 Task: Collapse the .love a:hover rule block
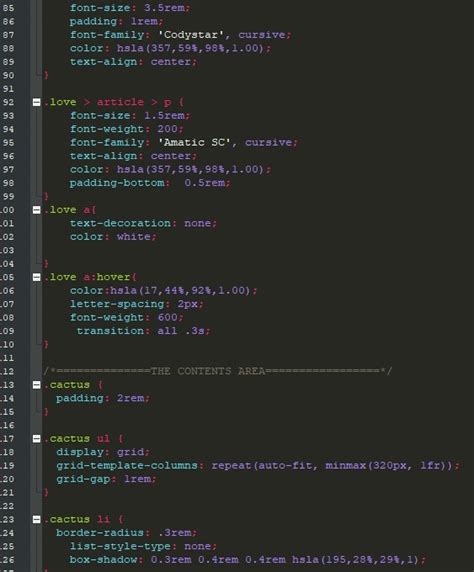click(36, 277)
